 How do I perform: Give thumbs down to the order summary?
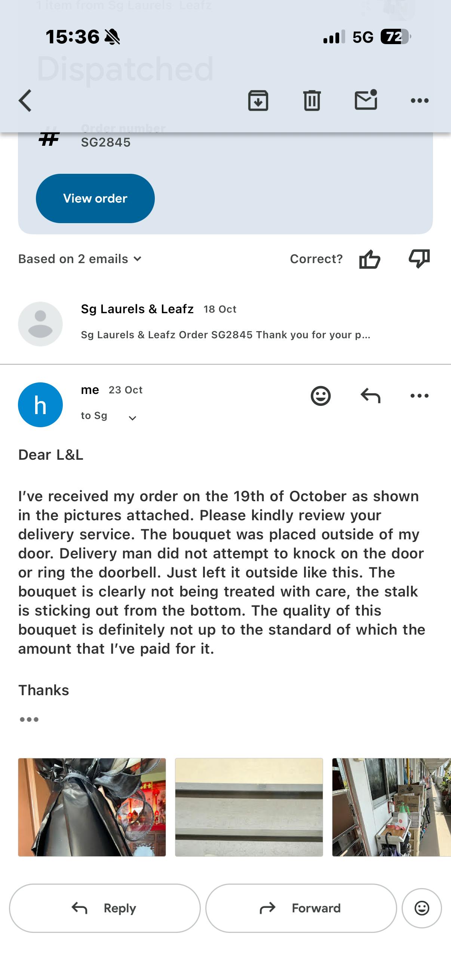[x=419, y=259]
